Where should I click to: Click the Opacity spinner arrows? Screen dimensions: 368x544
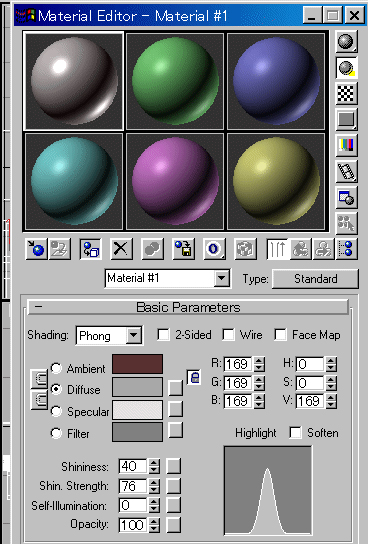[x=154, y=525]
